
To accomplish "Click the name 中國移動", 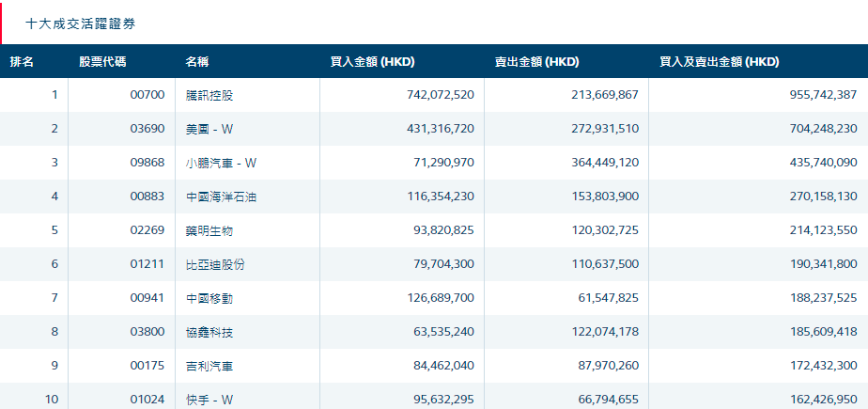I will pos(209,298).
